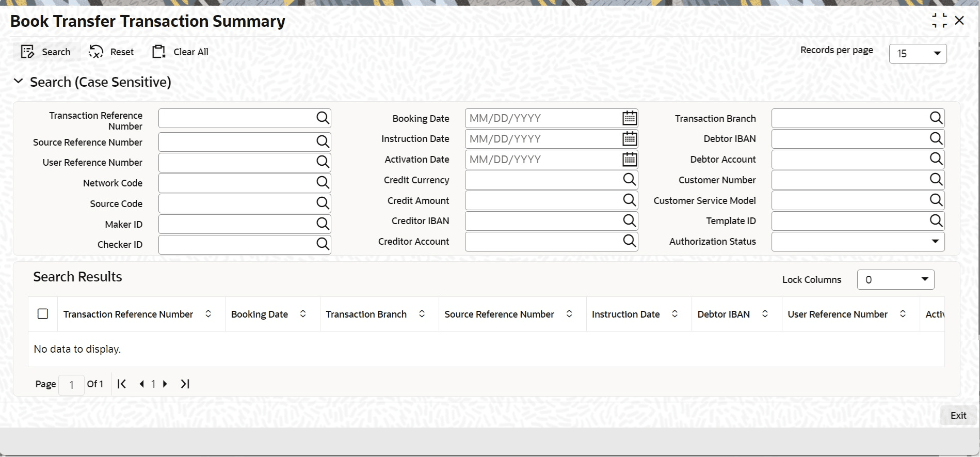The height and width of the screenshot is (457, 980).
Task: Open Debtor IBAN lookup icon
Action: 936,138
